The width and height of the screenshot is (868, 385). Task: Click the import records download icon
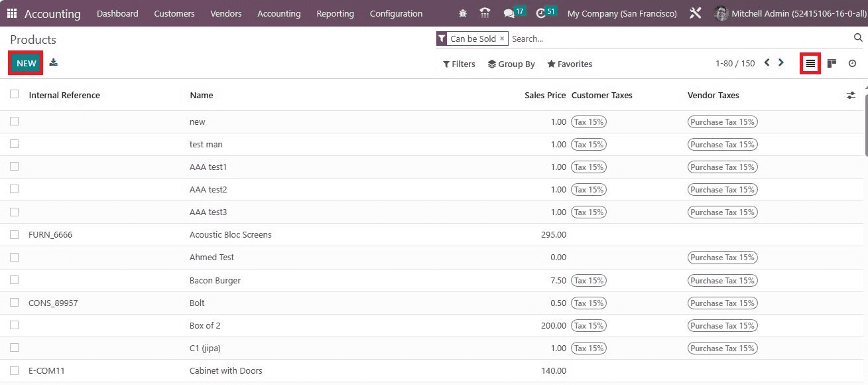(x=54, y=63)
